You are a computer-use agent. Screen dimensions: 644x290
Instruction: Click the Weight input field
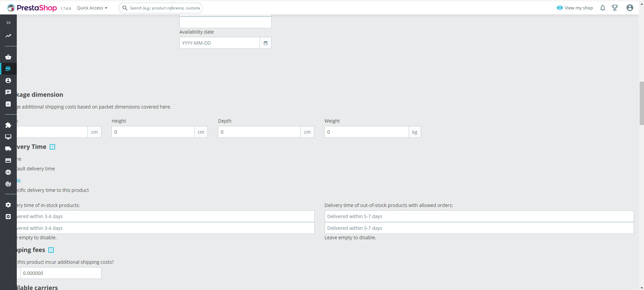pyautogui.click(x=367, y=132)
